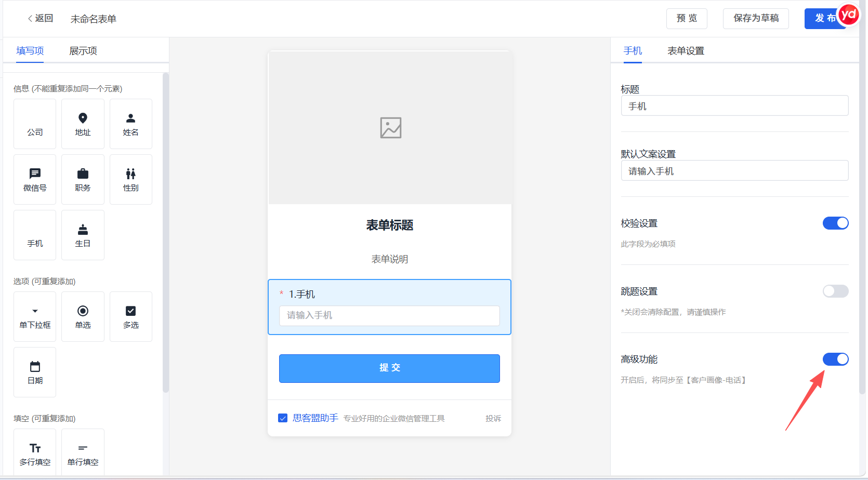
Task: Click the 未命名表单 form name
Action: click(94, 19)
